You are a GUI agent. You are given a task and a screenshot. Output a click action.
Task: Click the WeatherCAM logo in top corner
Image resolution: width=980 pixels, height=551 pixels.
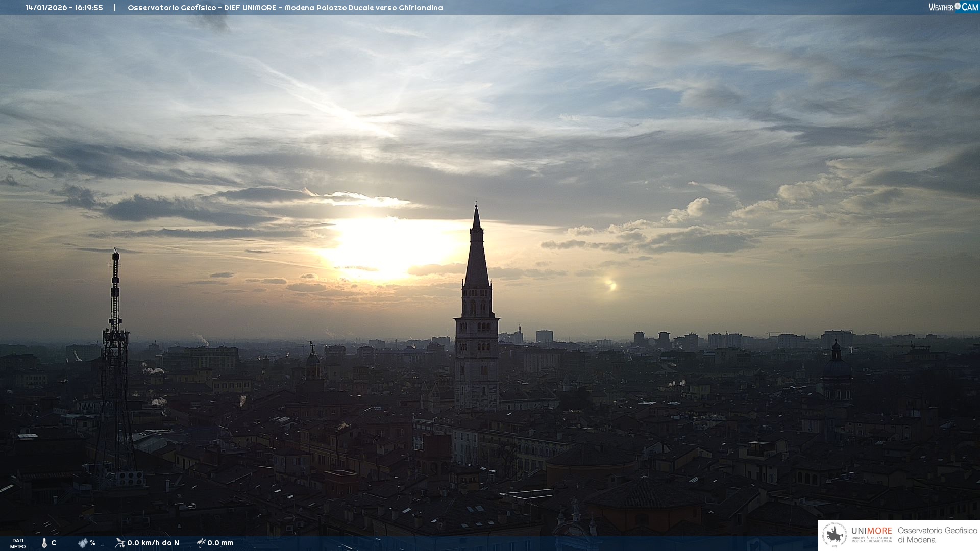coord(953,7)
